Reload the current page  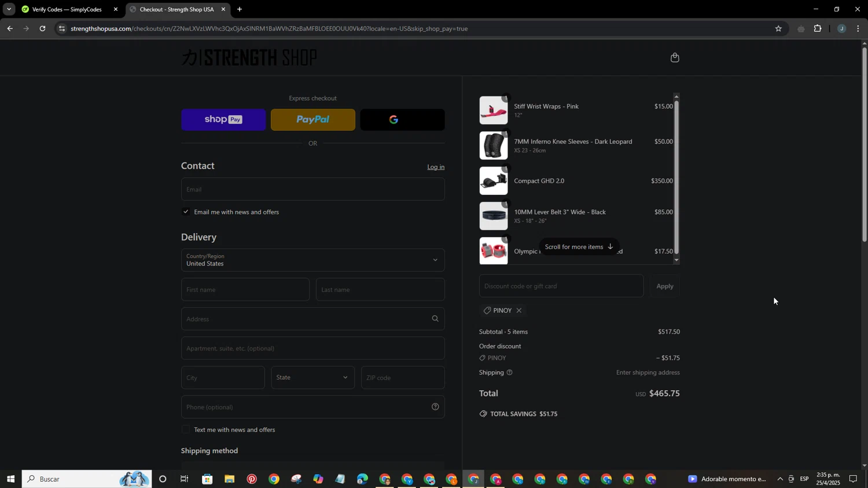click(42, 28)
